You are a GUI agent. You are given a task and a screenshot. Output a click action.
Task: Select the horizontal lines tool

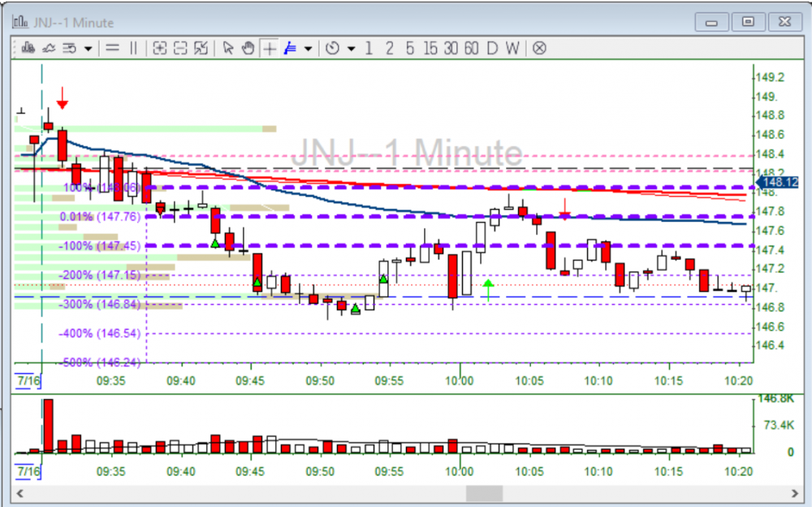tap(113, 49)
